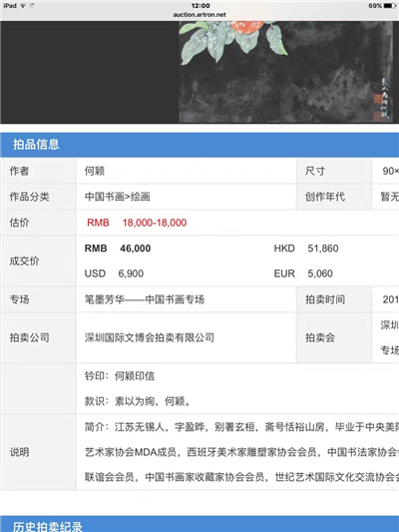
Task: Tap the Wi-Fi icon in status bar
Action: (x=23, y=5)
